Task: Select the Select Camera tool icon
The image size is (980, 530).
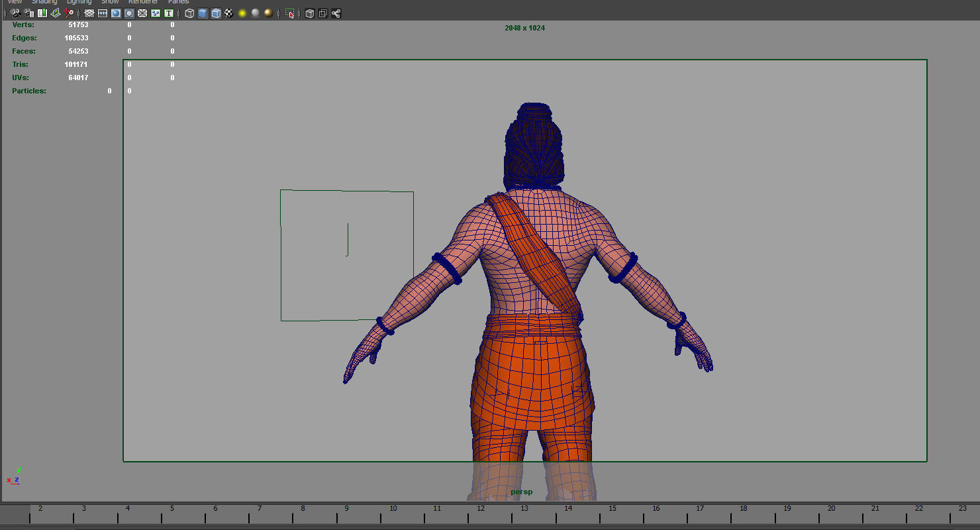Action: 16,13
